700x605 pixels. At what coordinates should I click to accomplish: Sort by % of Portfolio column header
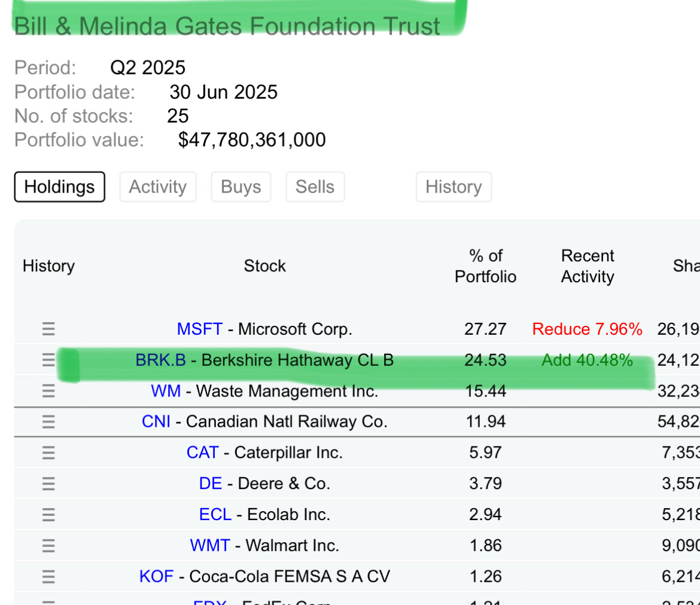(x=485, y=266)
